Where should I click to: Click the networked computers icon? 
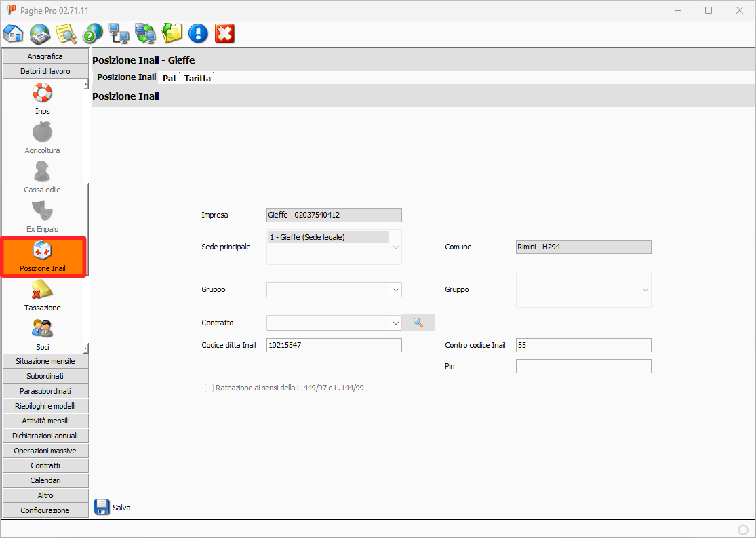point(119,33)
